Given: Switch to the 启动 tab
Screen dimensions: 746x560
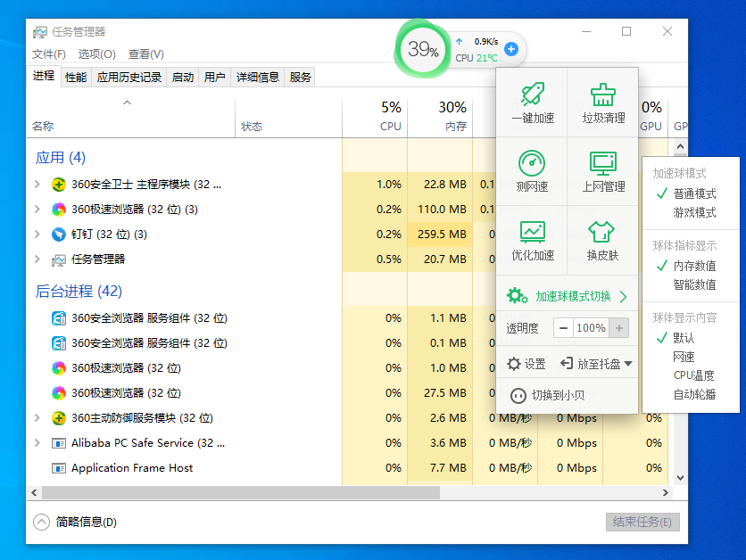Looking at the screenshot, I should [183, 77].
